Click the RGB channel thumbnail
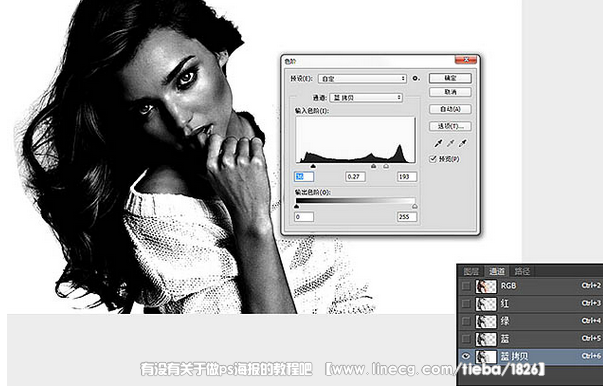This screenshot has width=603, height=386. (x=486, y=286)
